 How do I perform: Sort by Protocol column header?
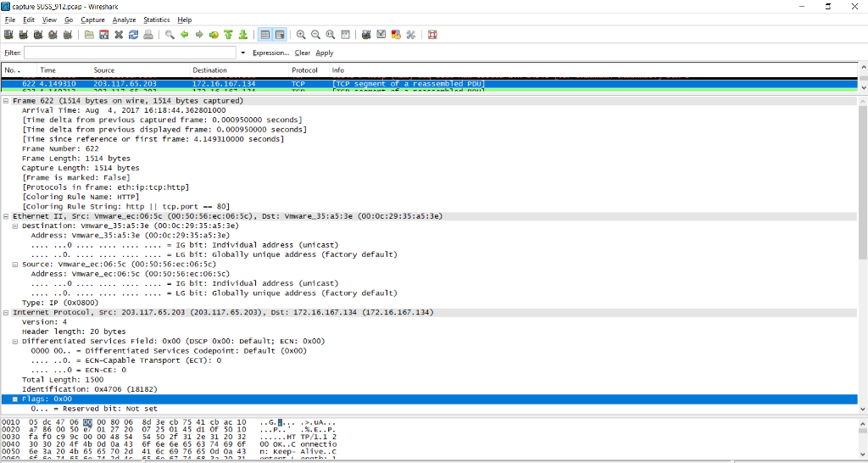click(x=309, y=70)
